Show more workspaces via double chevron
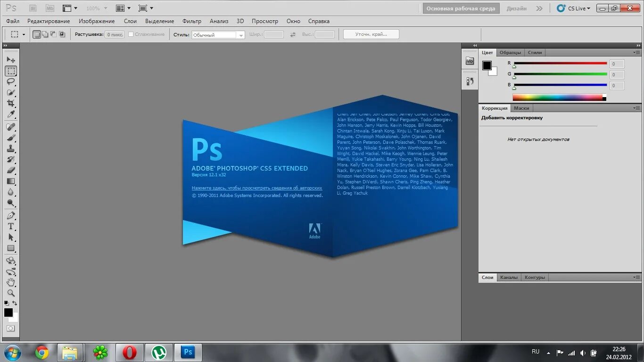The image size is (644, 362). [x=539, y=8]
